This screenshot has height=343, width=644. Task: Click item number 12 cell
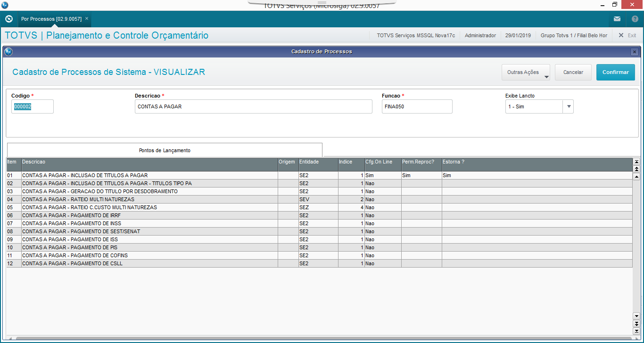coord(14,263)
